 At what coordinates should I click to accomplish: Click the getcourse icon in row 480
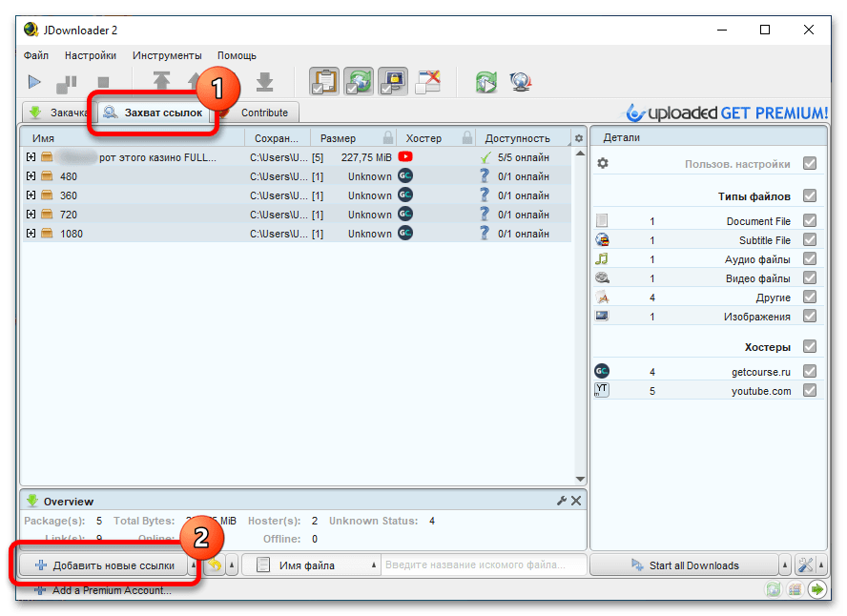tap(405, 176)
